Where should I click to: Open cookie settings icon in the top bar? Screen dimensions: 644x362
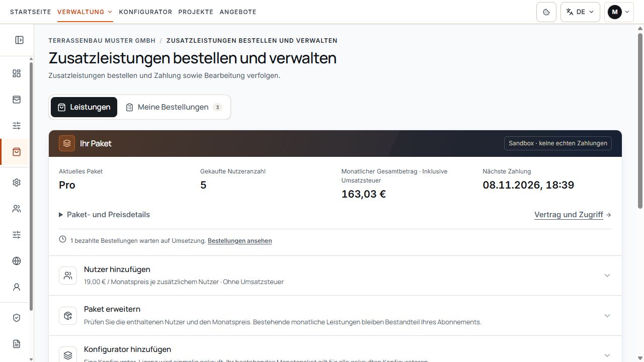pos(546,12)
